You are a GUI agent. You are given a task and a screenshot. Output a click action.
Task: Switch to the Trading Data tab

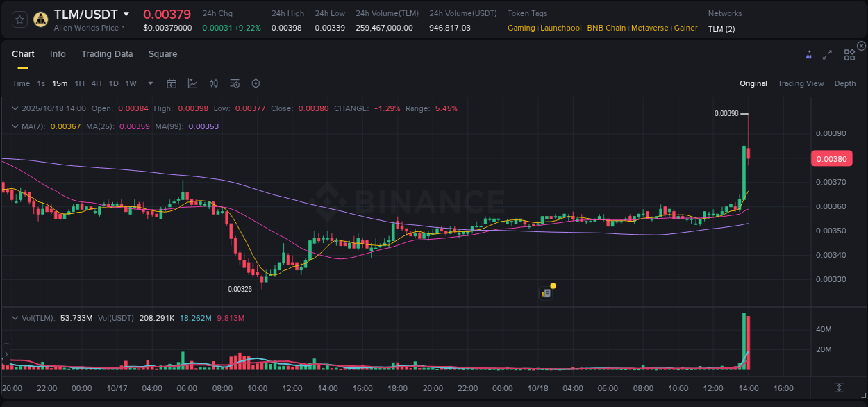pos(107,54)
